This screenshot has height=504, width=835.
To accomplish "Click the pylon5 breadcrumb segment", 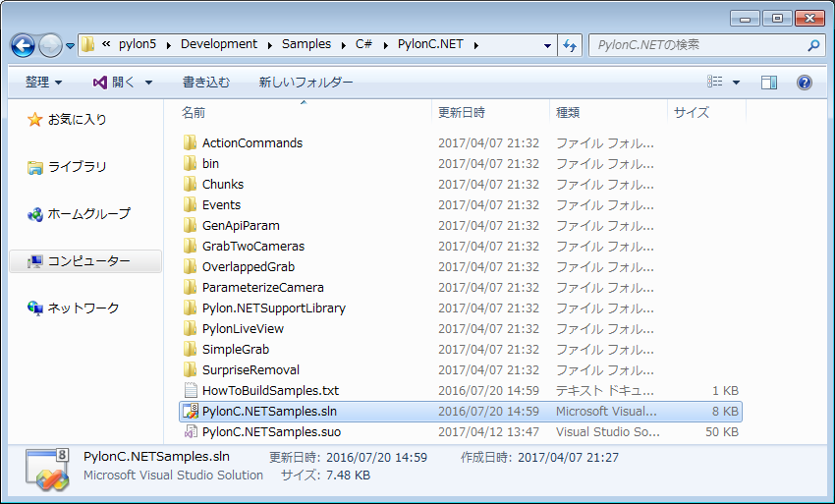I will [138, 44].
